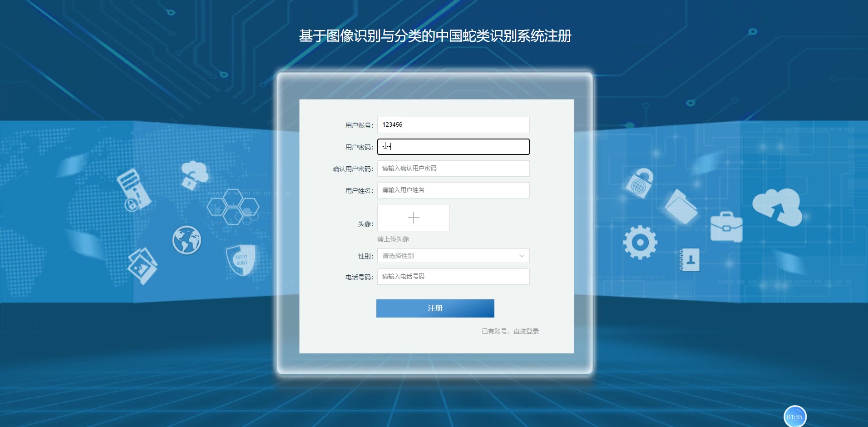Viewport: 868px width, 427px height.
Task: Click the address book icon on right
Action: 689,259
